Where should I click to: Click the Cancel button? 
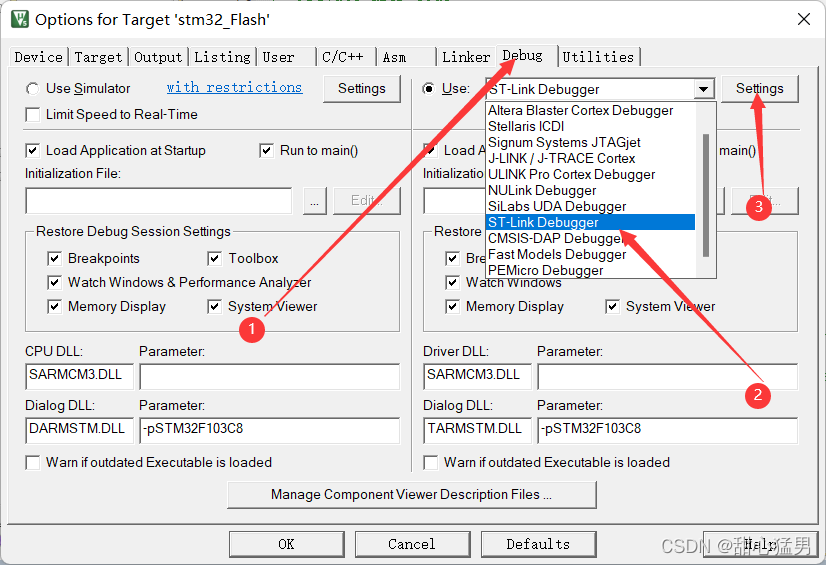tap(412, 544)
